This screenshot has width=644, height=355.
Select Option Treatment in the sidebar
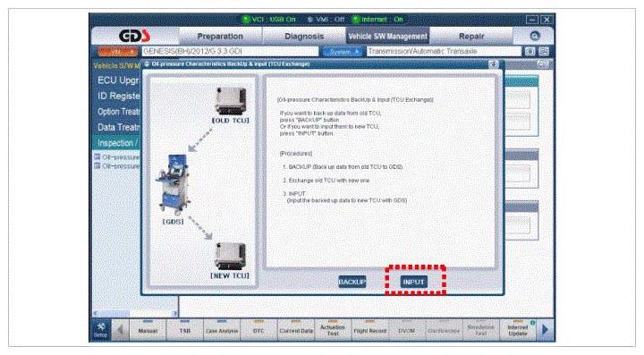point(118,112)
